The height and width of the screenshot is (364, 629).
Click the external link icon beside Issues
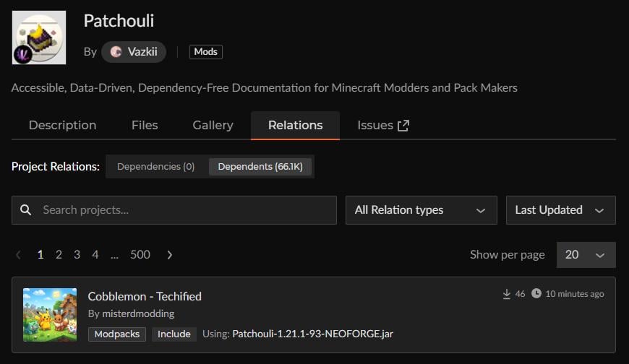403,125
